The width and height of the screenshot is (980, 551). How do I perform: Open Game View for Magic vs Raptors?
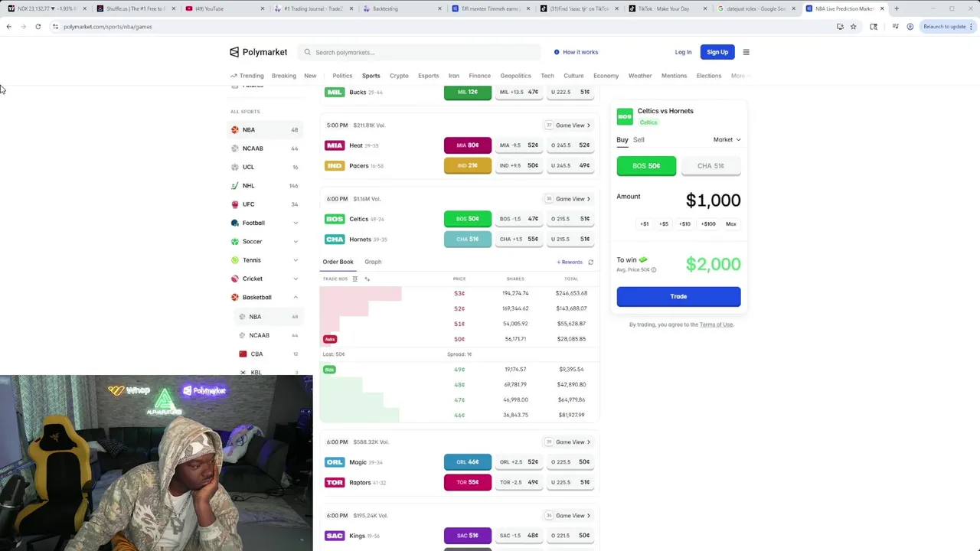[573, 442]
